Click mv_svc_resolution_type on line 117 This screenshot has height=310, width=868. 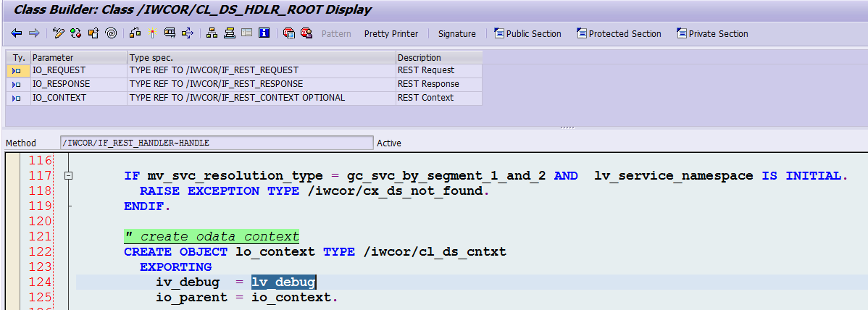pyautogui.click(x=235, y=176)
